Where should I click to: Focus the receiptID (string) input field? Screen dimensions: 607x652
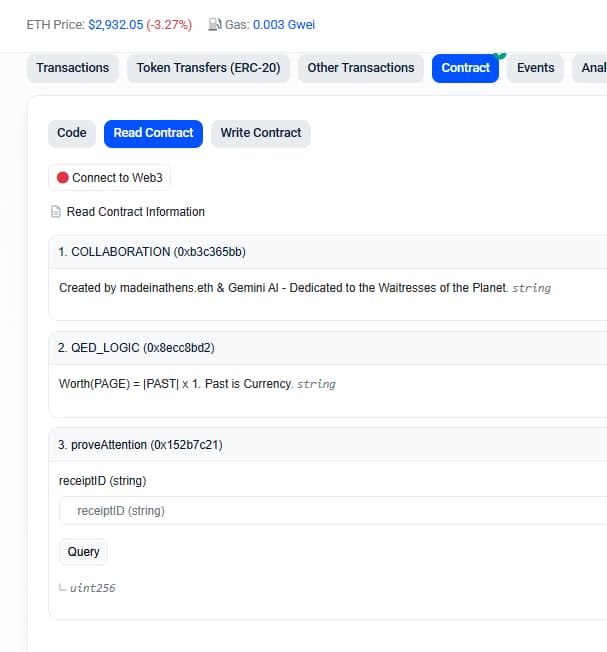tap(330, 511)
